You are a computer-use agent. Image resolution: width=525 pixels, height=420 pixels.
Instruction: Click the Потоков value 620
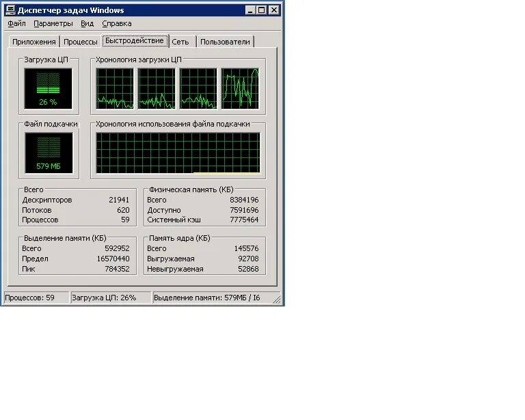(x=123, y=210)
